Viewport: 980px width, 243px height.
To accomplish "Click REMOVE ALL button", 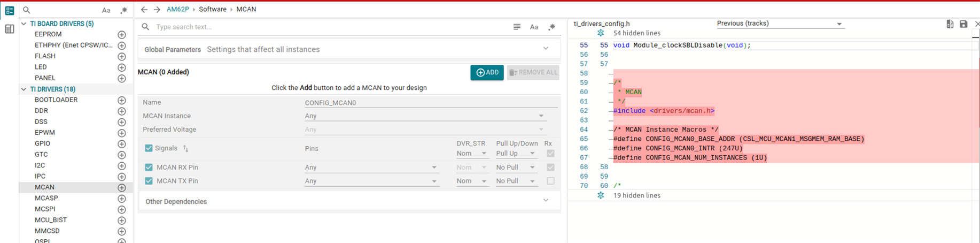I will tap(533, 72).
